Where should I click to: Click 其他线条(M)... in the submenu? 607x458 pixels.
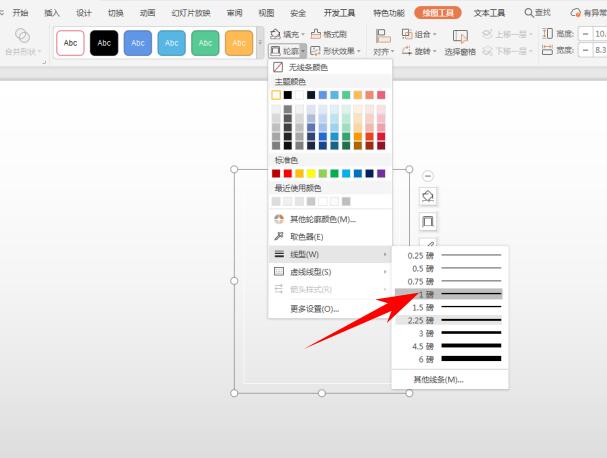point(439,379)
